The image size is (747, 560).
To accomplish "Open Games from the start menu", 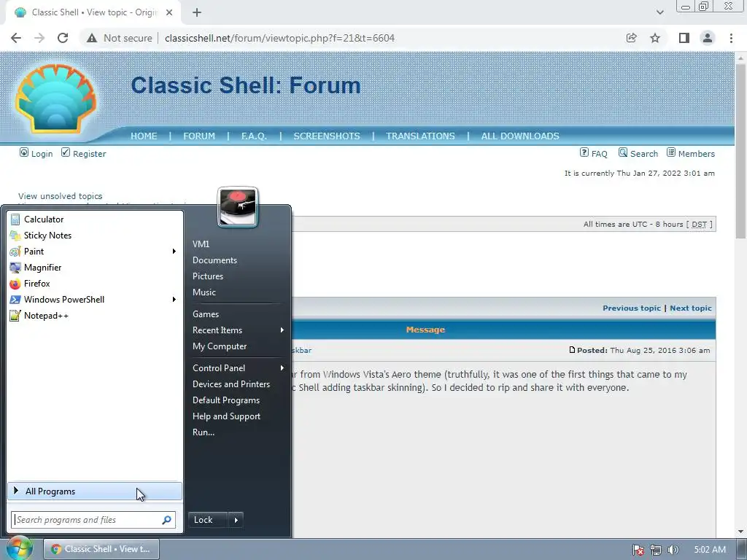I will point(206,314).
